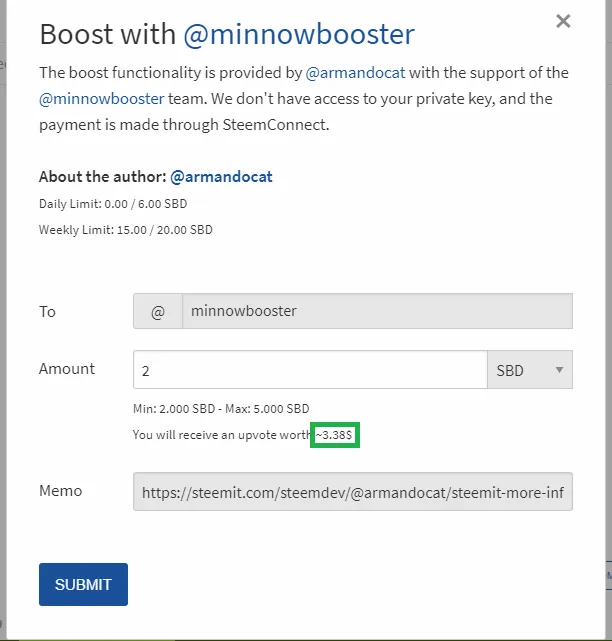The height and width of the screenshot is (641, 612).
Task: Open @minnowbooster link in the description paragraph
Action: pyautogui.click(x=102, y=99)
